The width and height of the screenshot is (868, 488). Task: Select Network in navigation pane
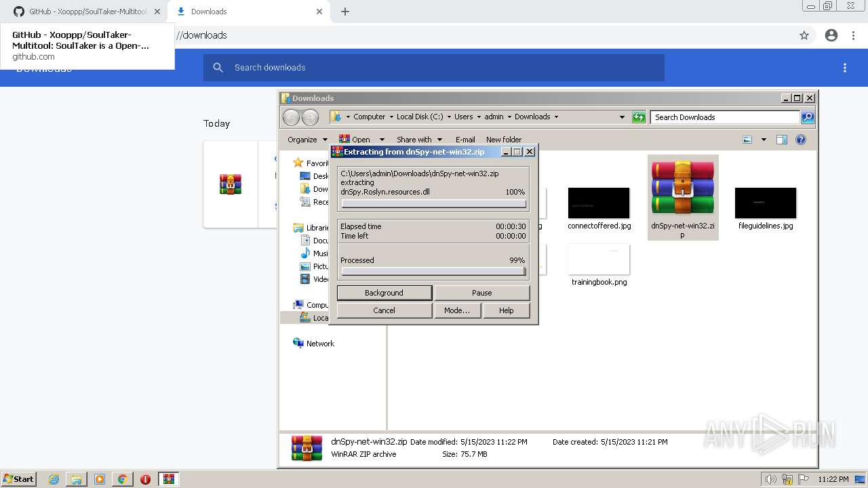click(313, 344)
